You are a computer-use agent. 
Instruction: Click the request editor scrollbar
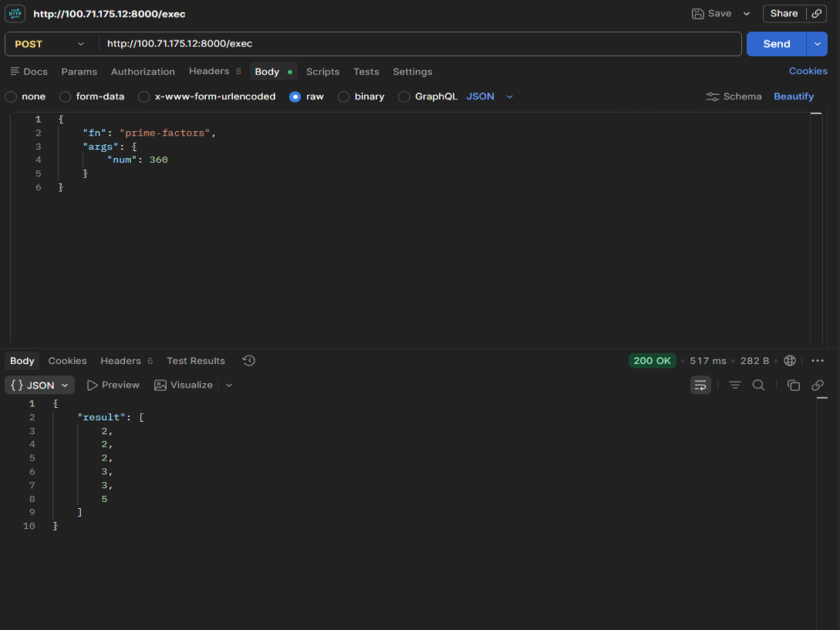[x=816, y=227]
